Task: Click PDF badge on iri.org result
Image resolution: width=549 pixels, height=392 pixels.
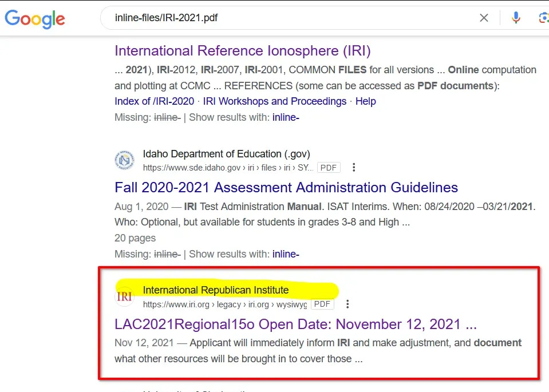Action: pyautogui.click(x=322, y=304)
